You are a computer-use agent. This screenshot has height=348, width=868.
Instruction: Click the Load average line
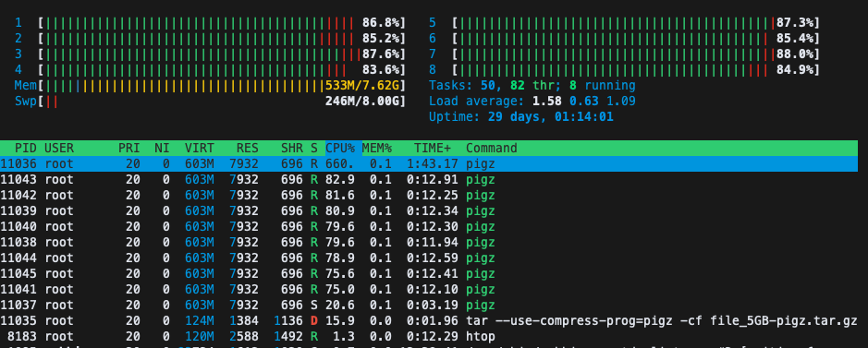click(532, 102)
